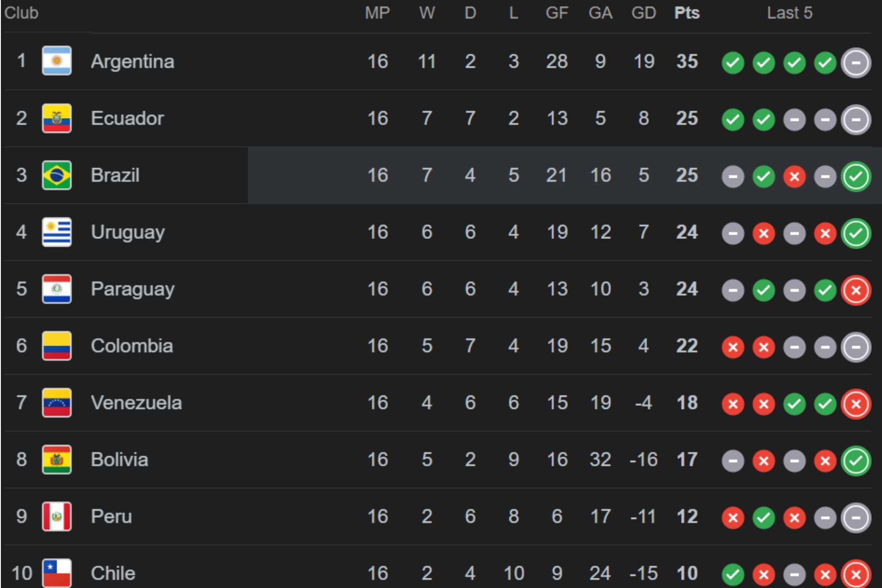882x588 pixels.
Task: Open Brazil's most recent win result icon
Action: tap(856, 176)
